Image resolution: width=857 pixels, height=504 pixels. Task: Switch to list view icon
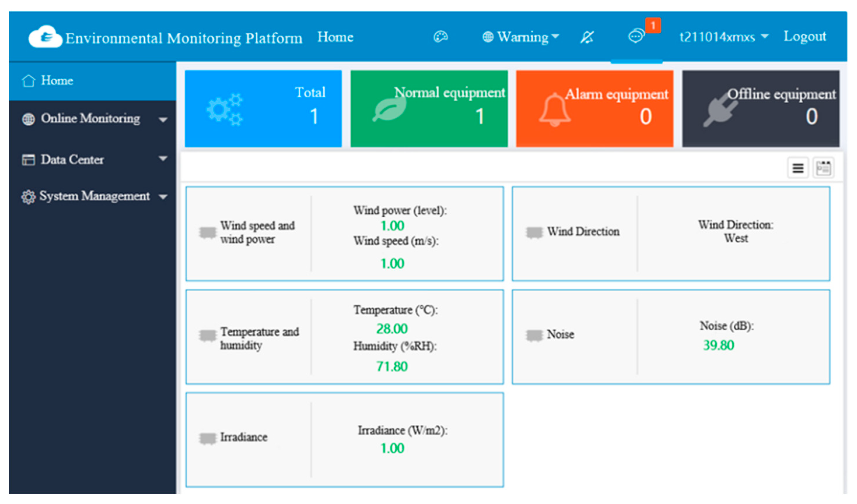(798, 168)
